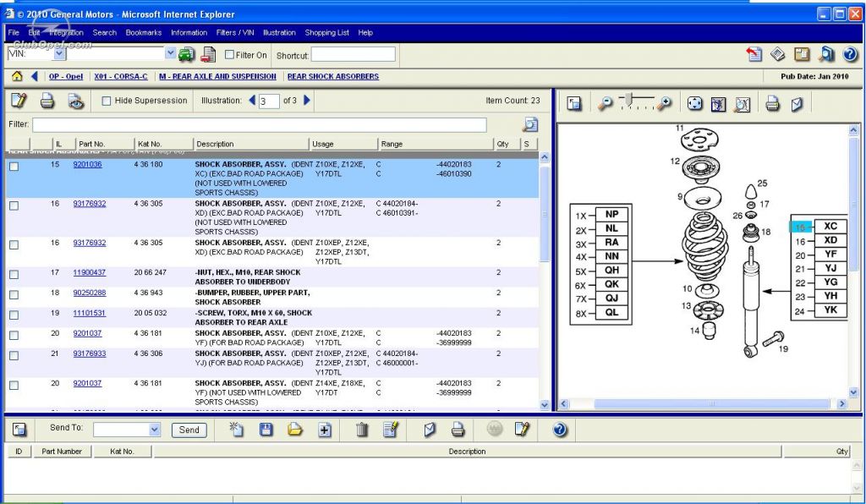Click the shopping list help icon
Screen dimensions: 866x504
pyautogui.click(x=560, y=430)
